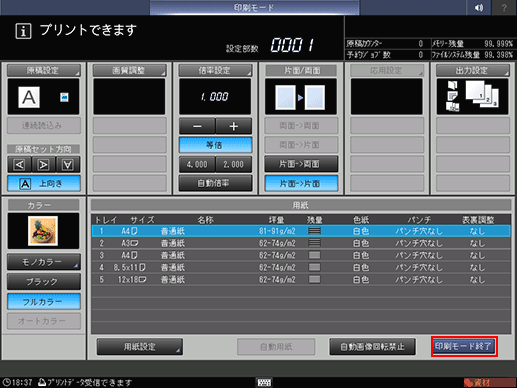
Task: Click the speaker volume icon
Action: 478,7
